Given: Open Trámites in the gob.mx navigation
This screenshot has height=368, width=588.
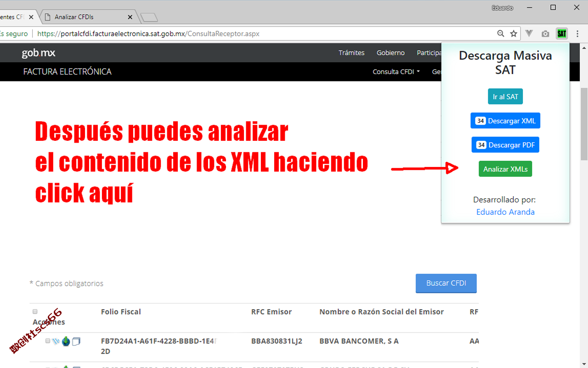Looking at the screenshot, I should pyautogui.click(x=351, y=53).
